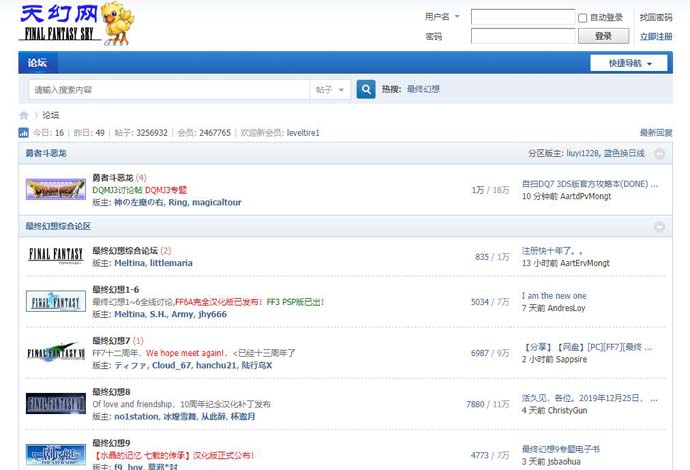Viewport: 690px width, 470px height.
Task: Open moderator jhy666 profile
Action: [x=213, y=314]
